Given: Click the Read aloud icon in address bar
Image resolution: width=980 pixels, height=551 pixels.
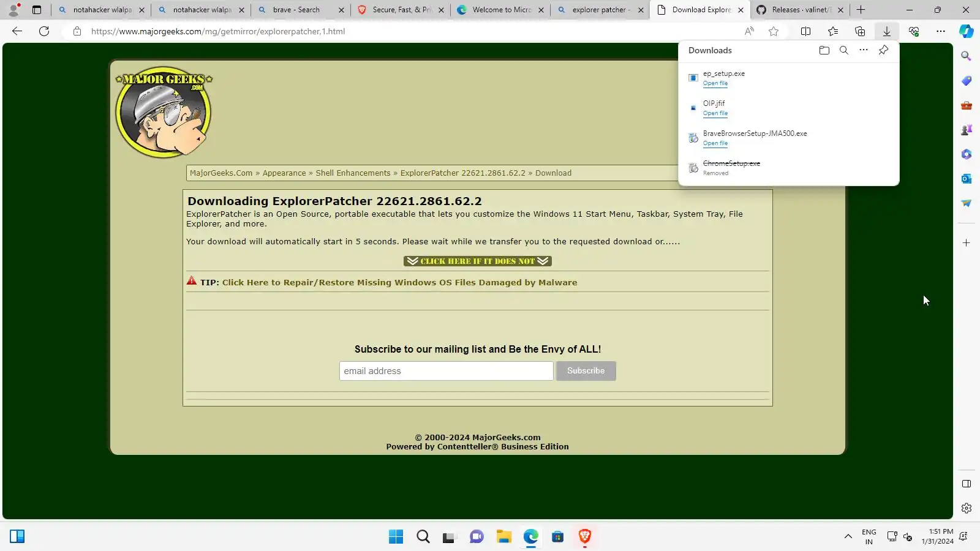Looking at the screenshot, I should click(749, 31).
